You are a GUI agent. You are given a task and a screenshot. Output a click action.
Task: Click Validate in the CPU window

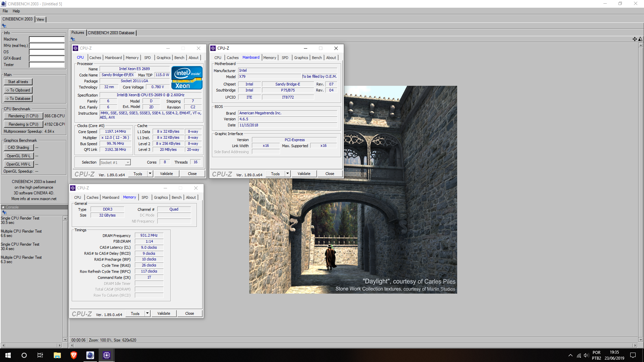click(166, 174)
